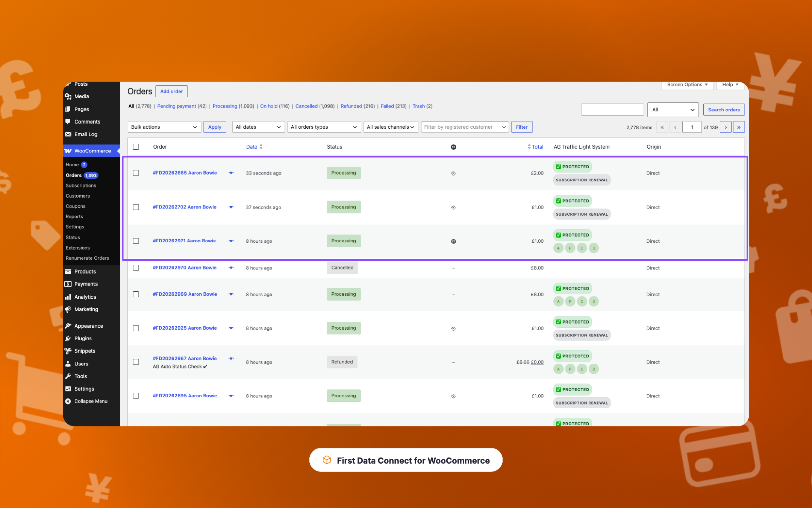Expand the Help panel

(730, 85)
